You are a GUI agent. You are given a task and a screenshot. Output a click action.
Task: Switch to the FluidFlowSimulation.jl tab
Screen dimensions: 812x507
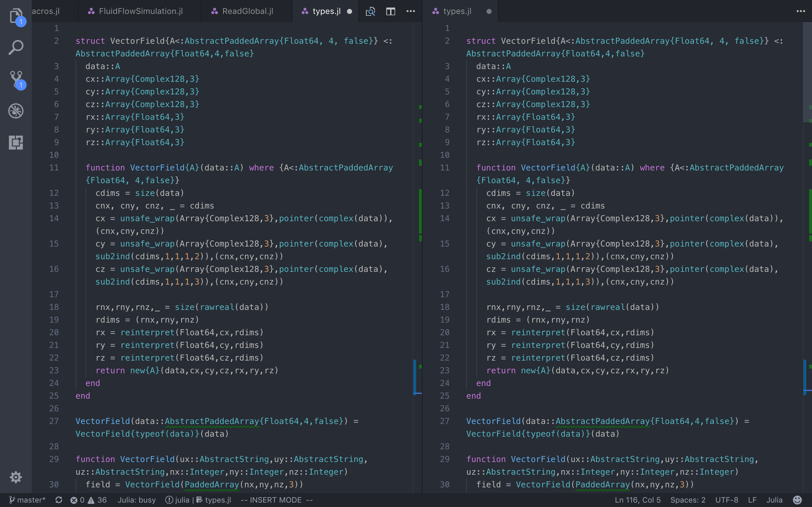pos(140,11)
